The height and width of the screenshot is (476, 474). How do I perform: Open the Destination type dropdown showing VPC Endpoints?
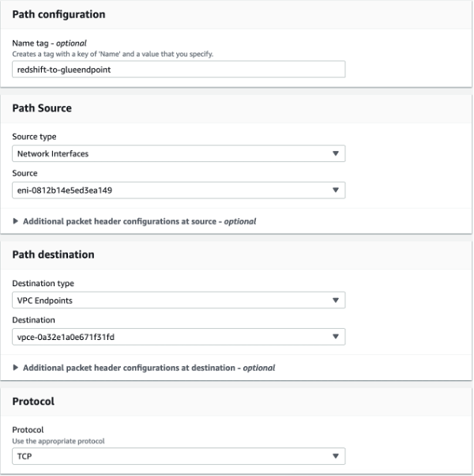click(x=179, y=300)
